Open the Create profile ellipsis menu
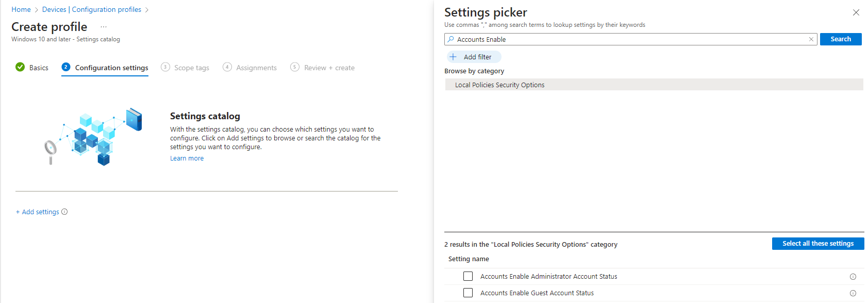Image resolution: width=868 pixels, height=303 pixels. click(x=104, y=27)
